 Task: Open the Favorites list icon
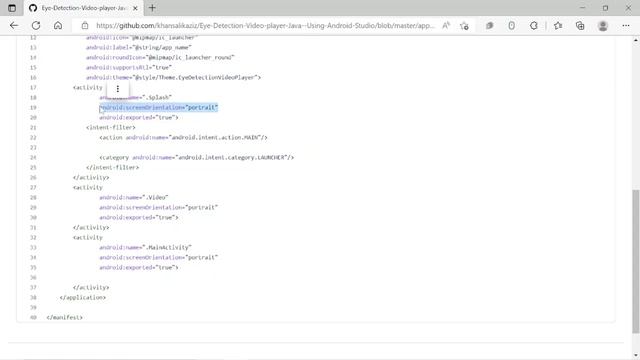click(x=558, y=25)
